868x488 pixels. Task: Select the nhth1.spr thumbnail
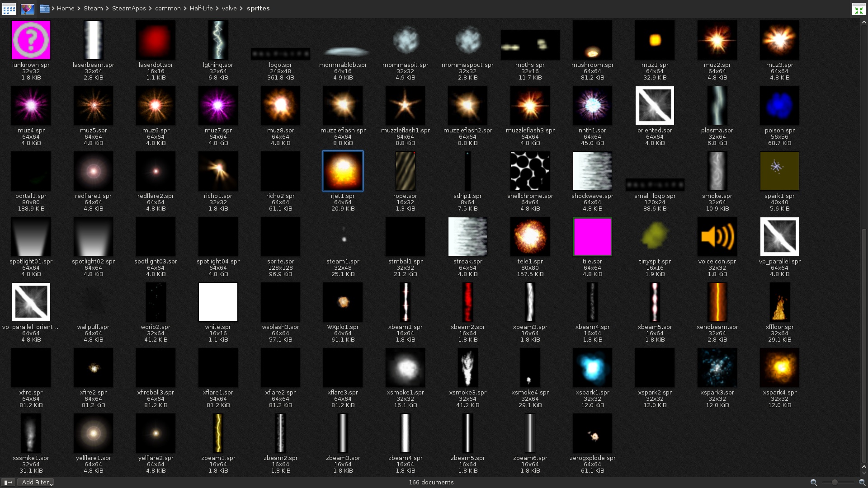pyautogui.click(x=592, y=106)
